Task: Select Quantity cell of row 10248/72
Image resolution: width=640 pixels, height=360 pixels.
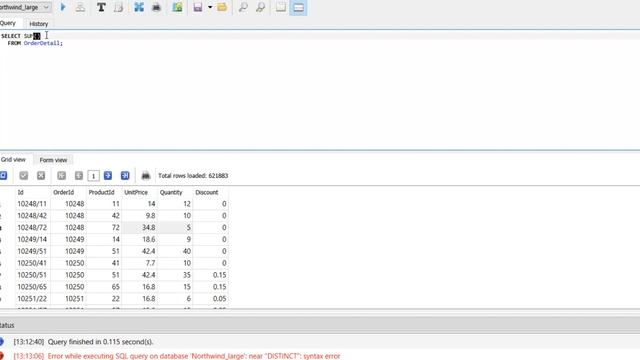Action: click(175, 227)
